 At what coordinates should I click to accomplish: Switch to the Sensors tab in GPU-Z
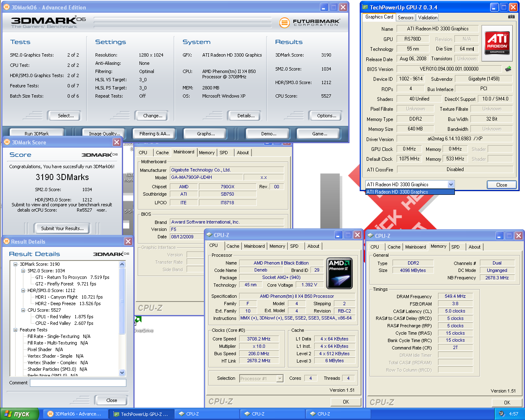pyautogui.click(x=406, y=17)
